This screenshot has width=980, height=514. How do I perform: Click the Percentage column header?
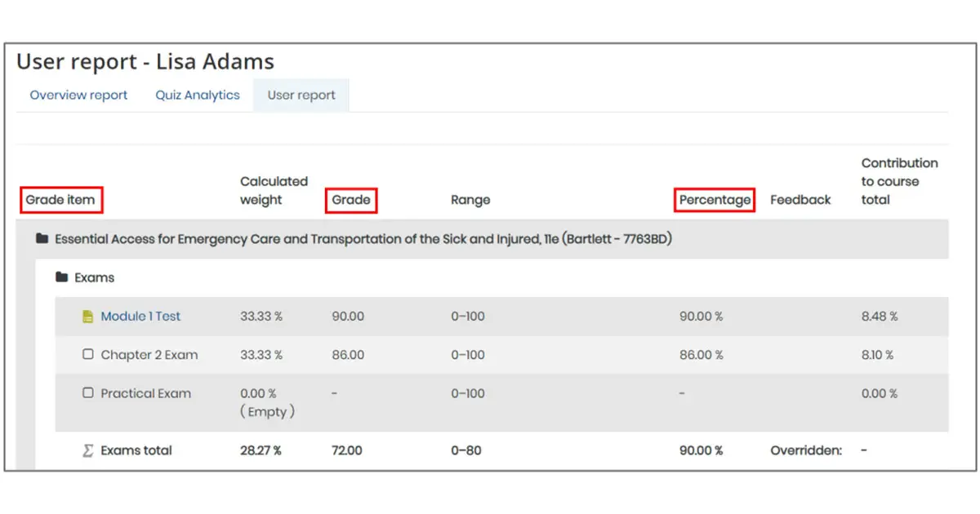tap(715, 200)
